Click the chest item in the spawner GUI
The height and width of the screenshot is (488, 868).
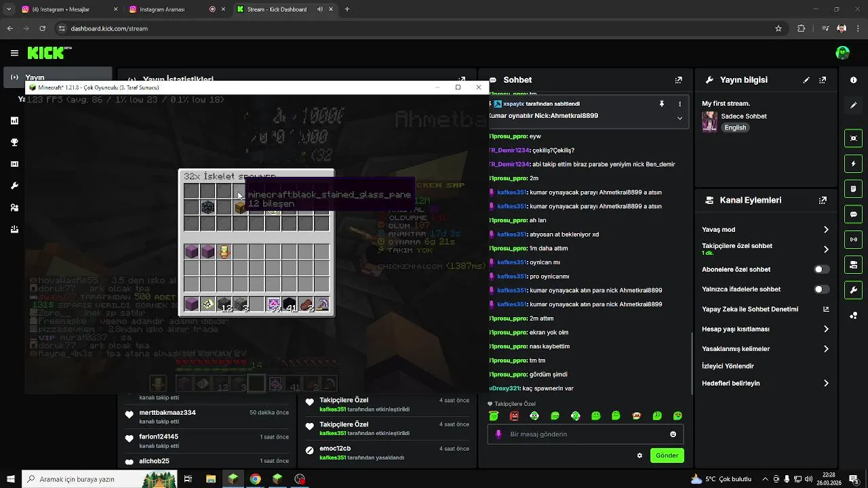240,207
